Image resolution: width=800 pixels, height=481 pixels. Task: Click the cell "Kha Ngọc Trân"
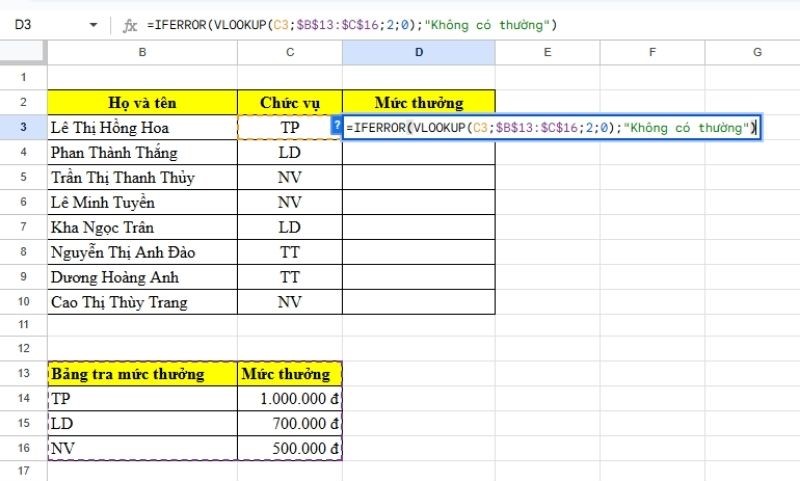tap(143, 227)
